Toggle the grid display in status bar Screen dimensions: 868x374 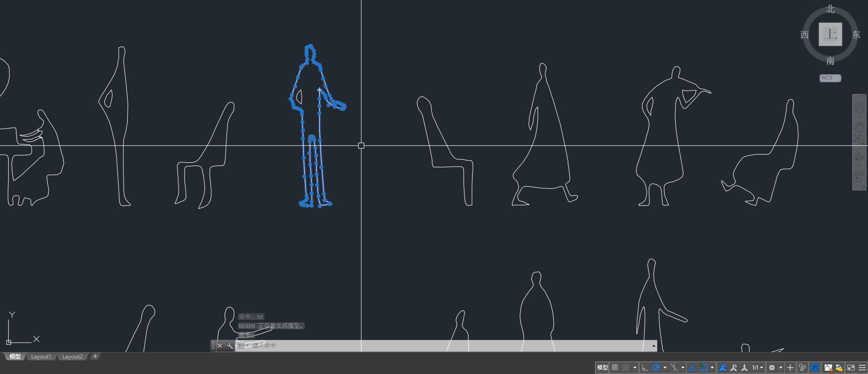coord(615,368)
